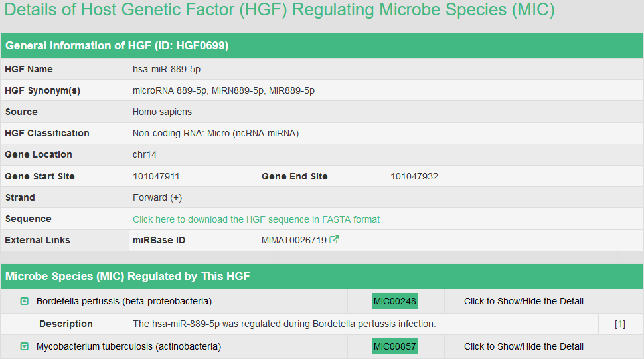Click the Gene End Site value 101047932
644x359 pixels.
(414, 176)
